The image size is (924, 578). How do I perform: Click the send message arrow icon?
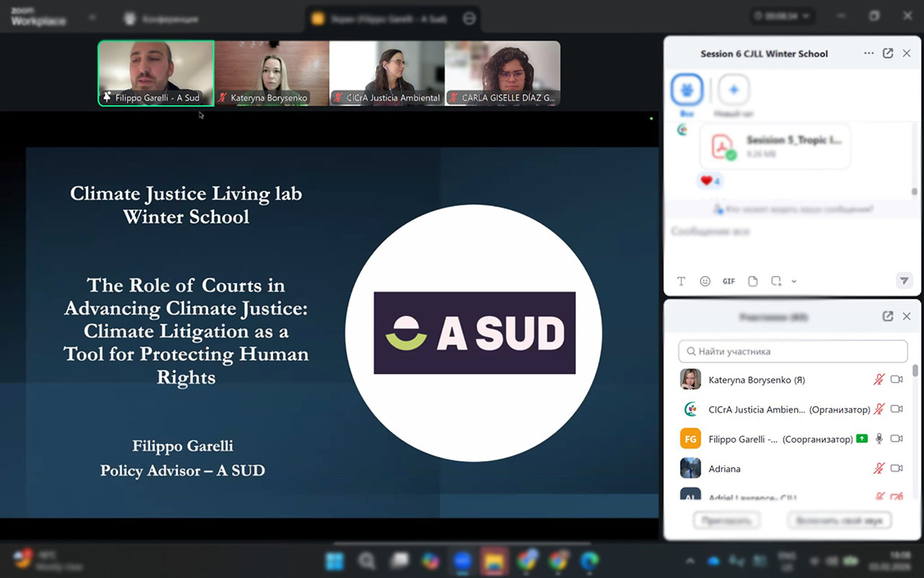coord(904,280)
